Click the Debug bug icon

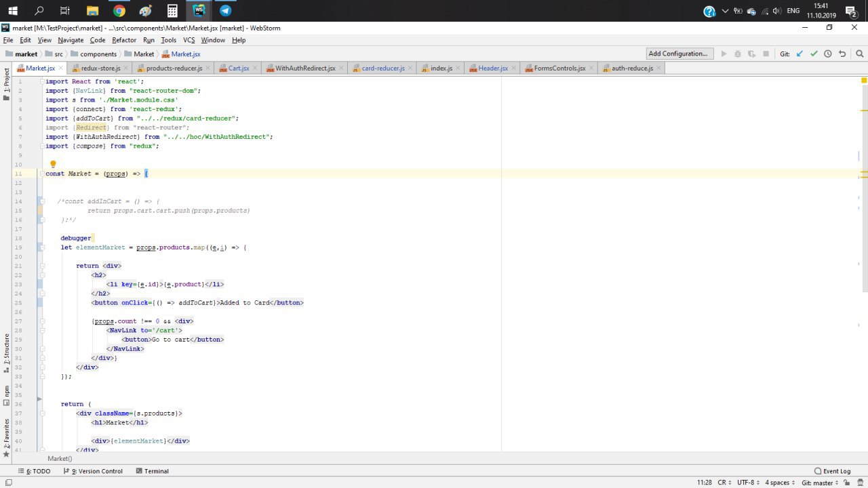click(738, 54)
